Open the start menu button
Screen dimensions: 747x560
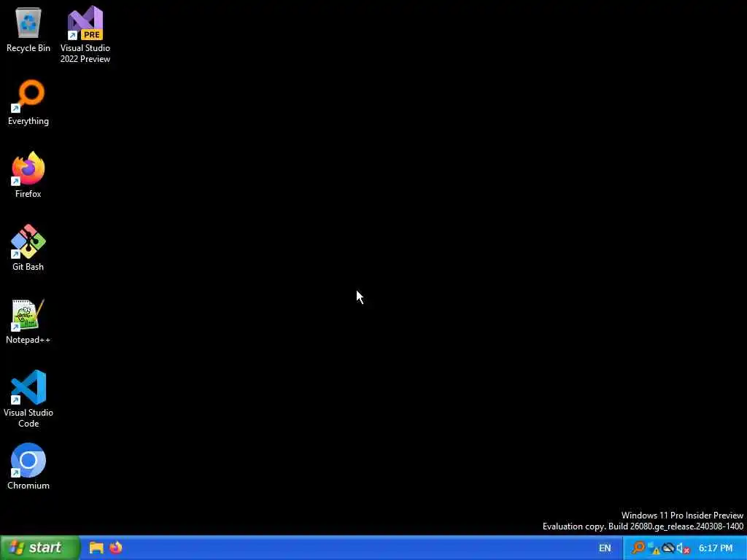point(40,548)
